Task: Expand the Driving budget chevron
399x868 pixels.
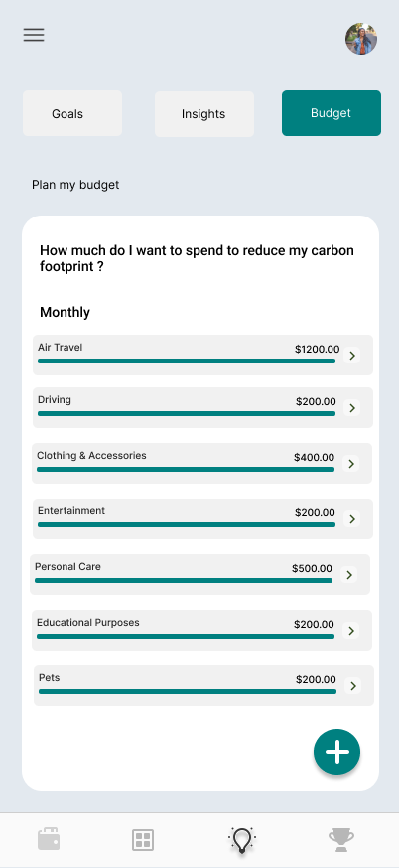Action: click(x=352, y=407)
